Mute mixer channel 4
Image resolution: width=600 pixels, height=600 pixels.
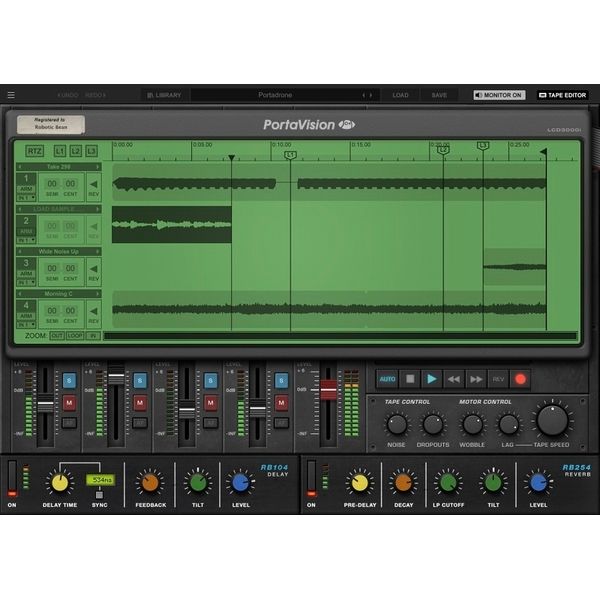[281, 403]
